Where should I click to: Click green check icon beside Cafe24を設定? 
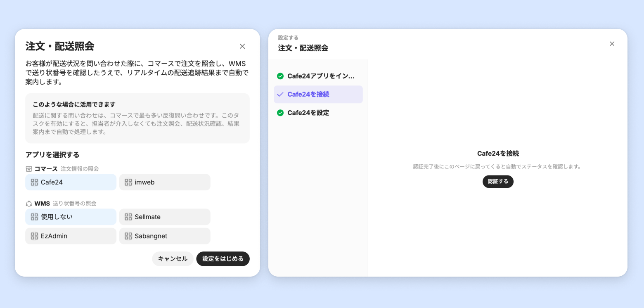(280, 113)
